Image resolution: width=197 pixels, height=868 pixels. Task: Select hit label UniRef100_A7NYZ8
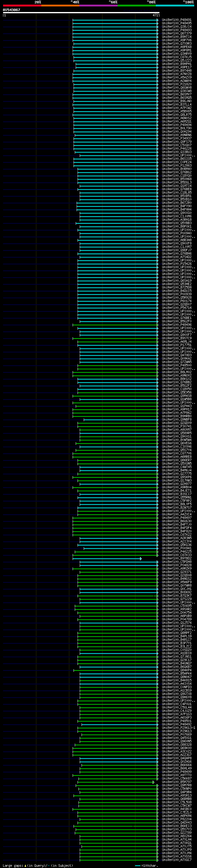point(177,74)
